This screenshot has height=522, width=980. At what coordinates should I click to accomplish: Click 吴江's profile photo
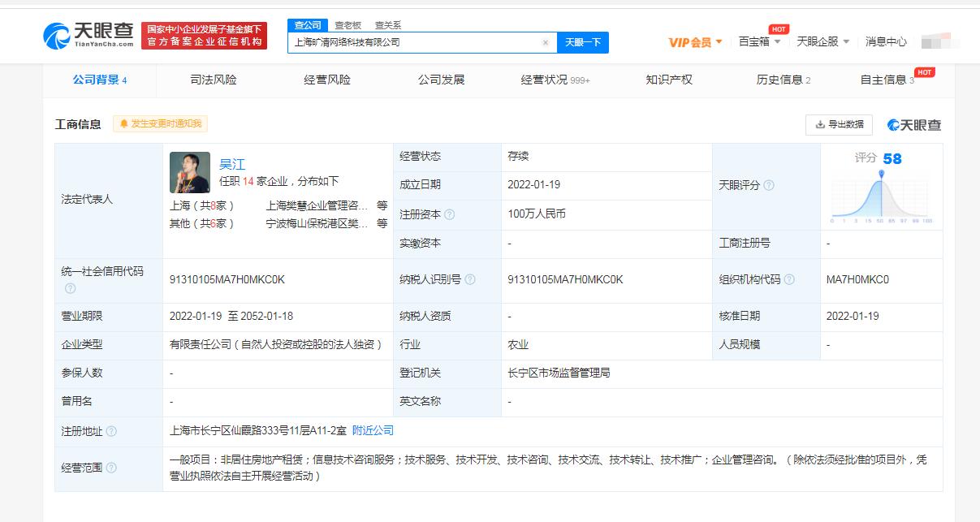click(x=190, y=172)
